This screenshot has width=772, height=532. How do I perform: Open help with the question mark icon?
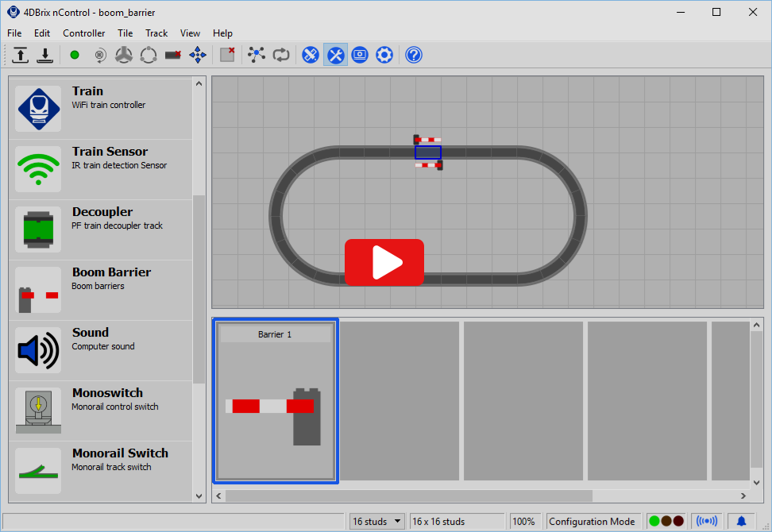[x=414, y=55]
